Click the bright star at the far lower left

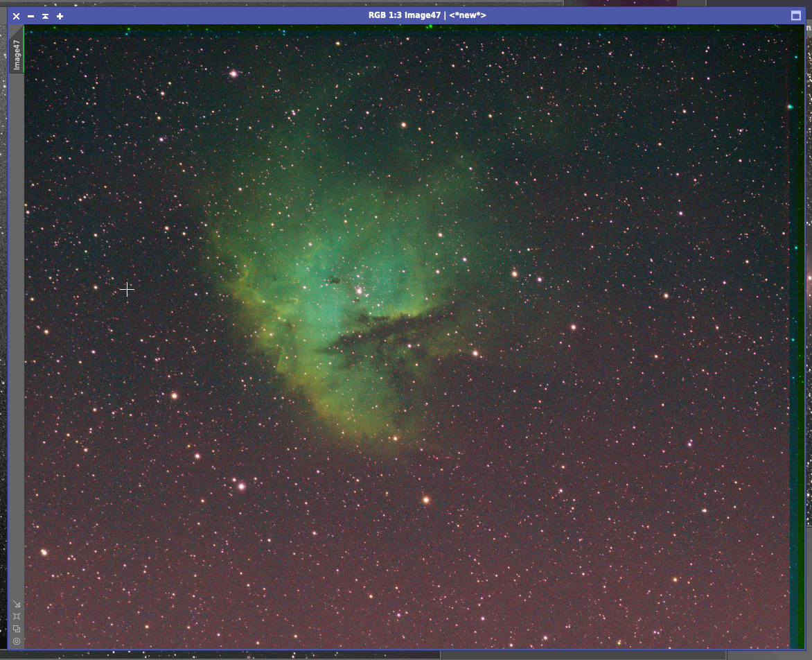44,552
